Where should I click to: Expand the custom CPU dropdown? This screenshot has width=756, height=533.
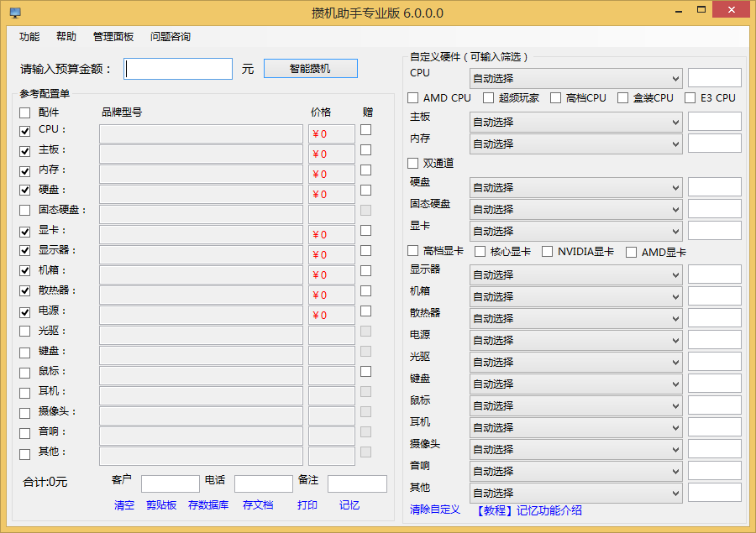tap(576, 79)
